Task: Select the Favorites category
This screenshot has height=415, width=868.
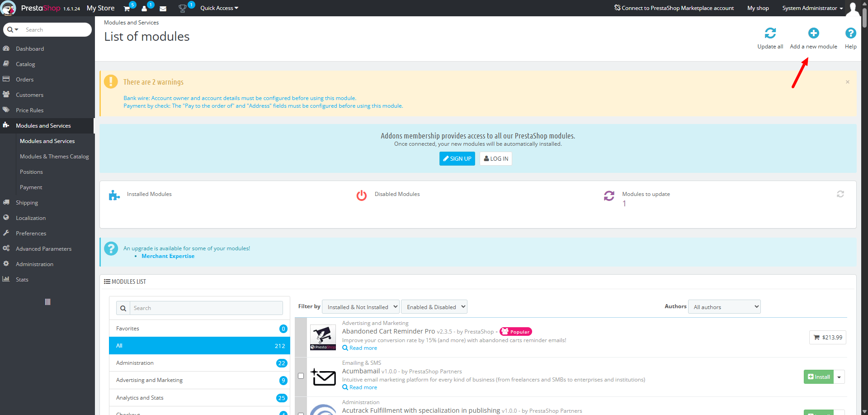Action: tap(199, 329)
